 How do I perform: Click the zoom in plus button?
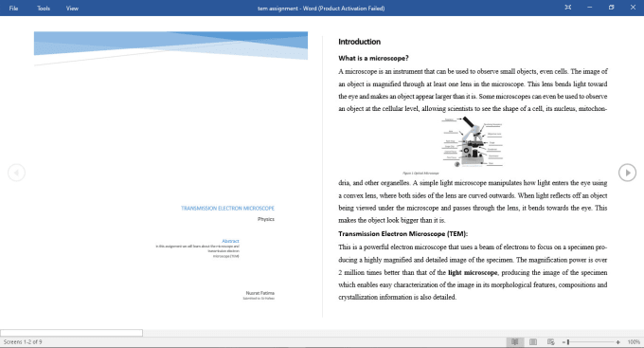[x=618, y=342]
